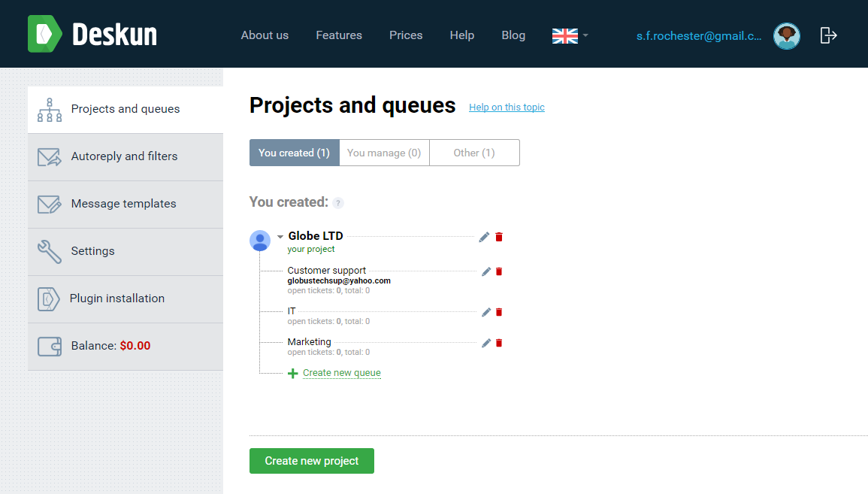This screenshot has height=494, width=868.
Task: Open About us menu item
Action: (265, 35)
